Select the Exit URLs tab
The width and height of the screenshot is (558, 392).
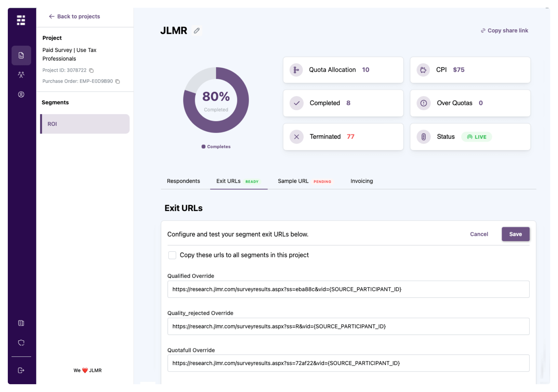pos(239,181)
